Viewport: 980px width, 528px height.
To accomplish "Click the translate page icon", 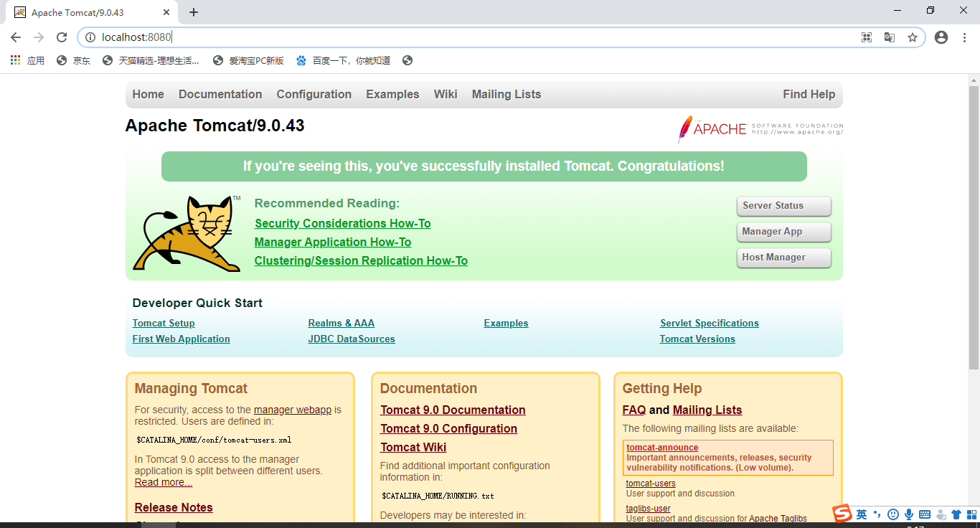I will [890, 37].
